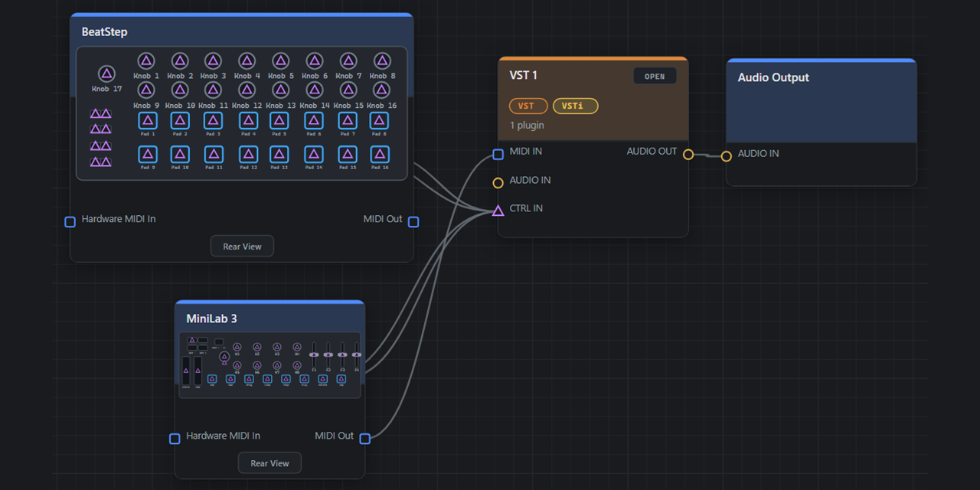The image size is (980, 490).
Task: Click Knob 8 on the BeatStep
Action: pyautogui.click(x=381, y=61)
